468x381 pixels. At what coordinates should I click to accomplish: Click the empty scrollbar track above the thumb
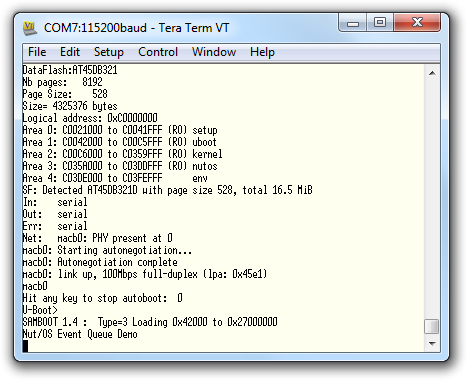coord(432,199)
